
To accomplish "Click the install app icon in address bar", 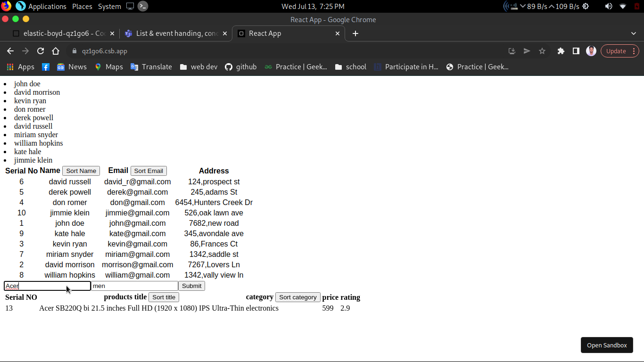I will 512,51.
